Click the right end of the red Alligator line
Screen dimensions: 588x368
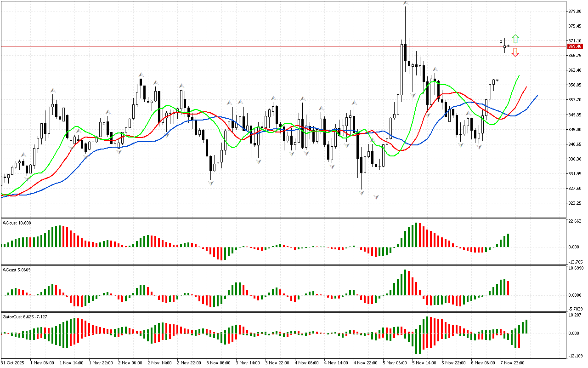(x=526, y=86)
